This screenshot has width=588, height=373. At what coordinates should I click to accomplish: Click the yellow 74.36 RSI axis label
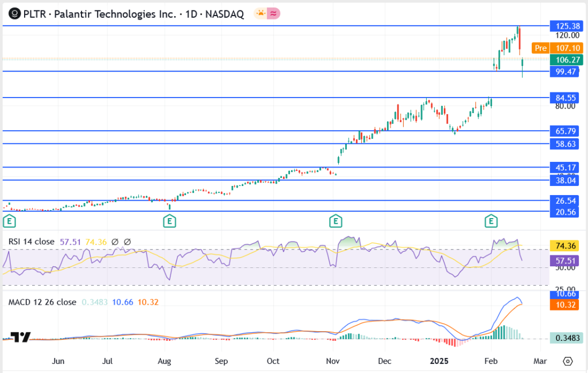pyautogui.click(x=564, y=246)
